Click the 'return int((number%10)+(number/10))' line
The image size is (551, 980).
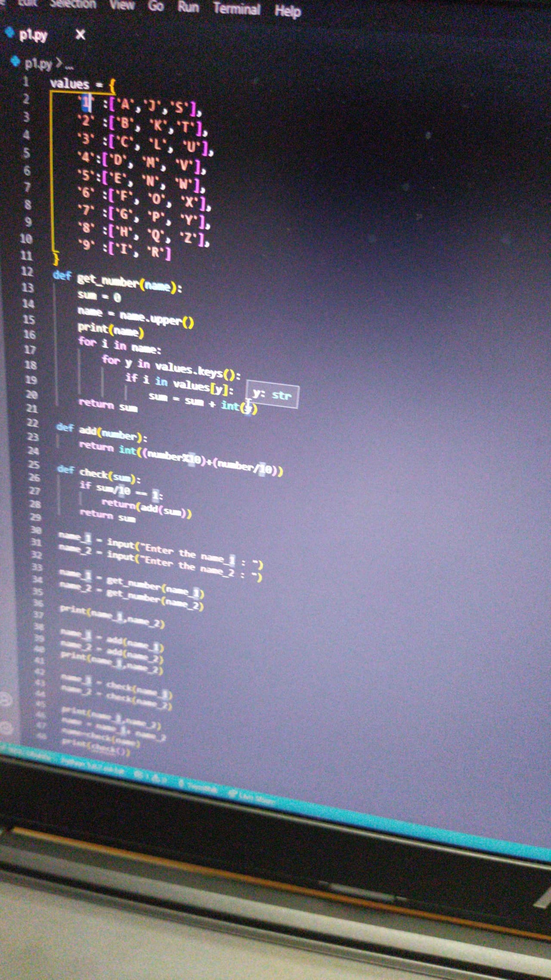181,458
